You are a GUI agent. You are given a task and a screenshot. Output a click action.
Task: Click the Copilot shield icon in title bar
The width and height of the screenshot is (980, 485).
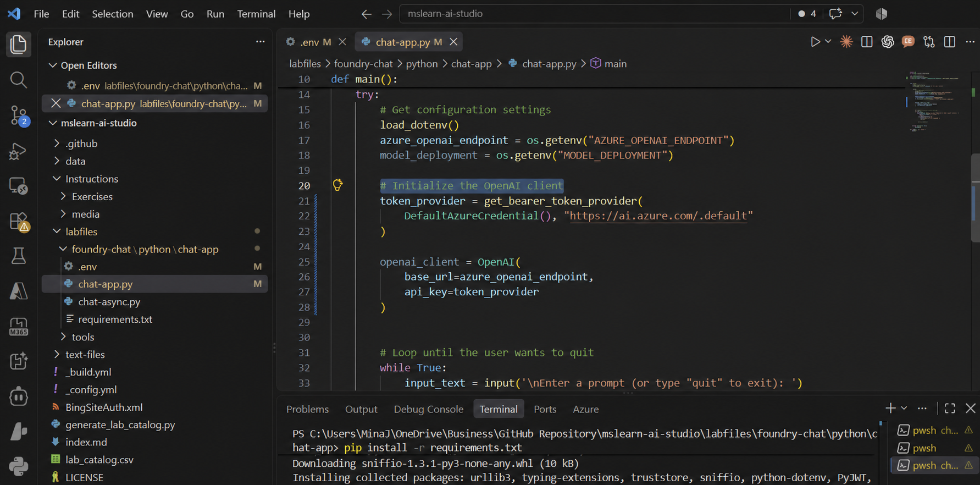coord(882,14)
